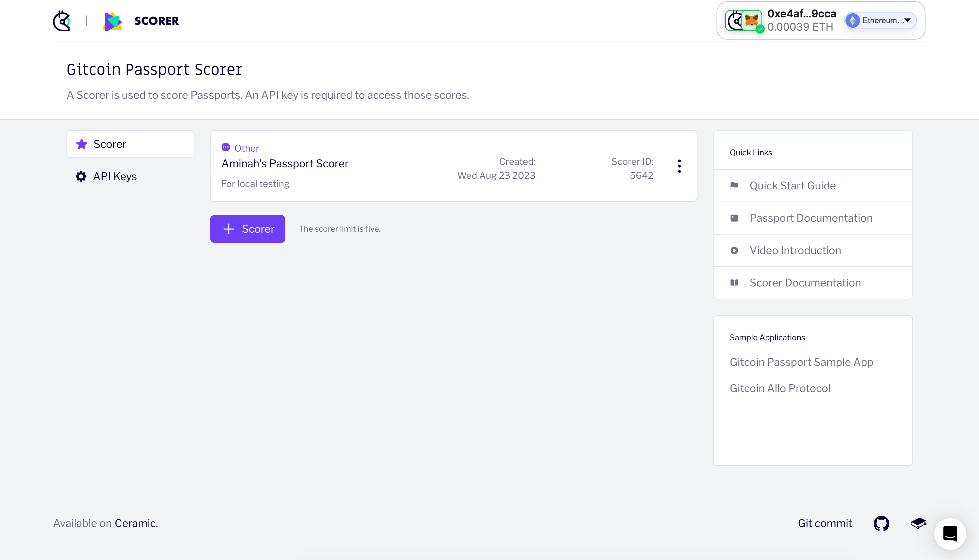
Task: Click the colorful Scorer logo icon
Action: [x=112, y=21]
